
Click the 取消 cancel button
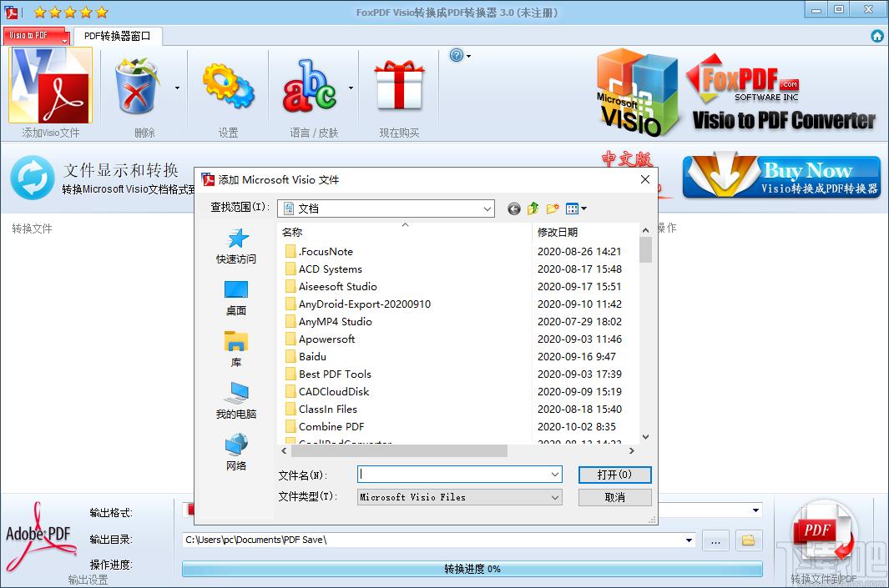pyautogui.click(x=614, y=497)
